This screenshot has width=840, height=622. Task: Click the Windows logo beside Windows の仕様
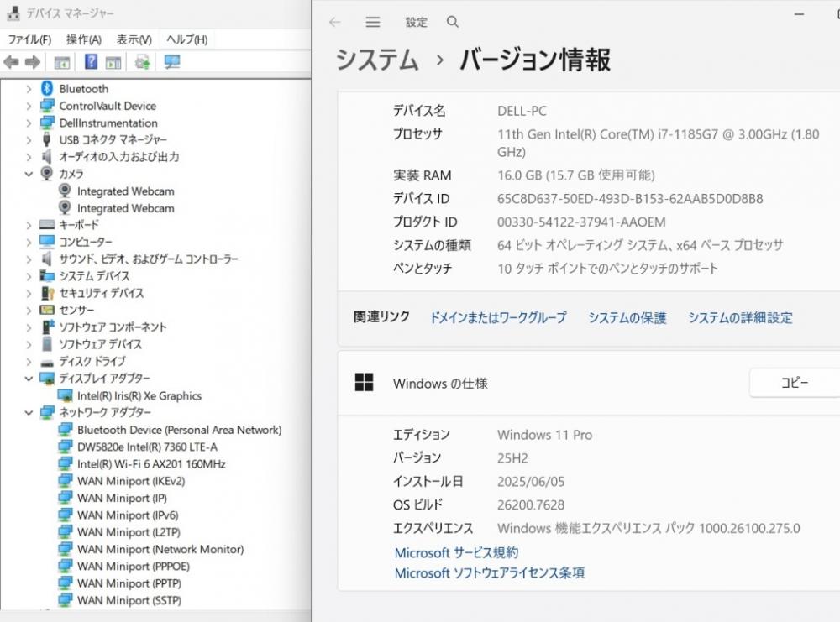click(365, 382)
